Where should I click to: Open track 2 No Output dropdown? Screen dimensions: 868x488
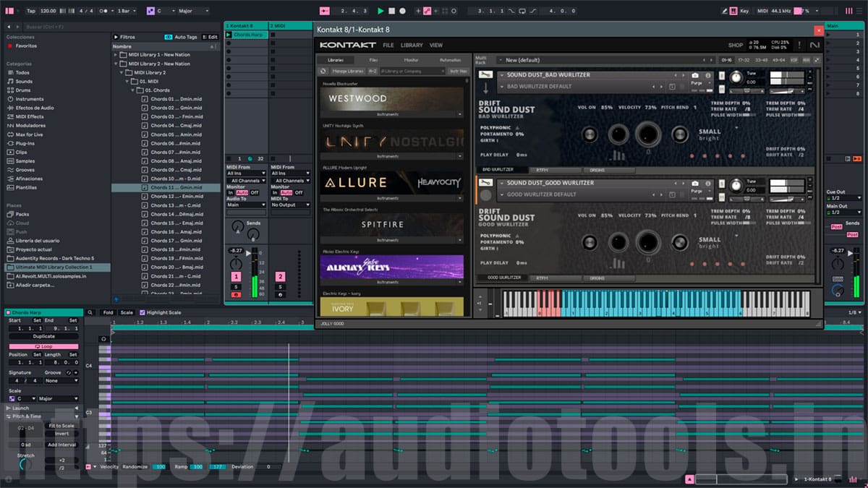click(290, 205)
